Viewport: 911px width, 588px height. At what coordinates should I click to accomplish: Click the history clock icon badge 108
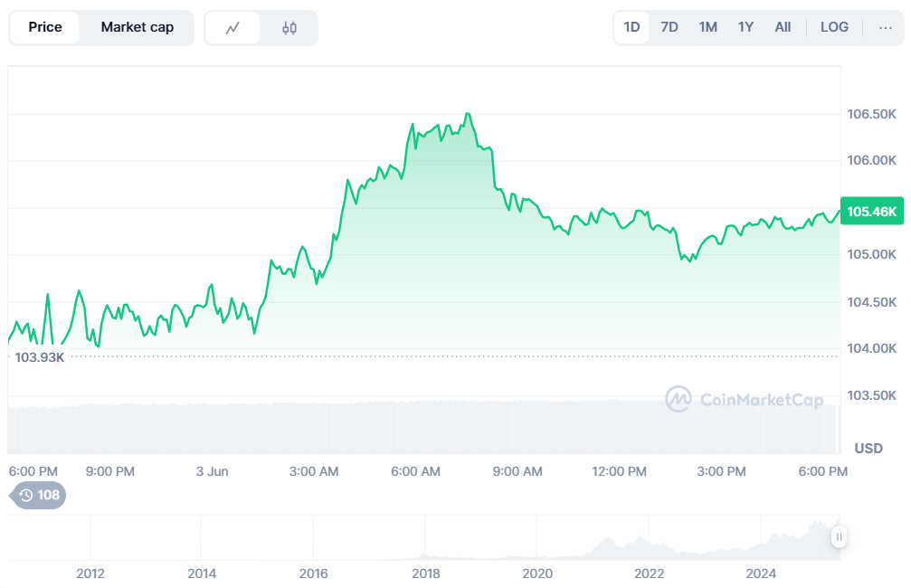(x=38, y=495)
